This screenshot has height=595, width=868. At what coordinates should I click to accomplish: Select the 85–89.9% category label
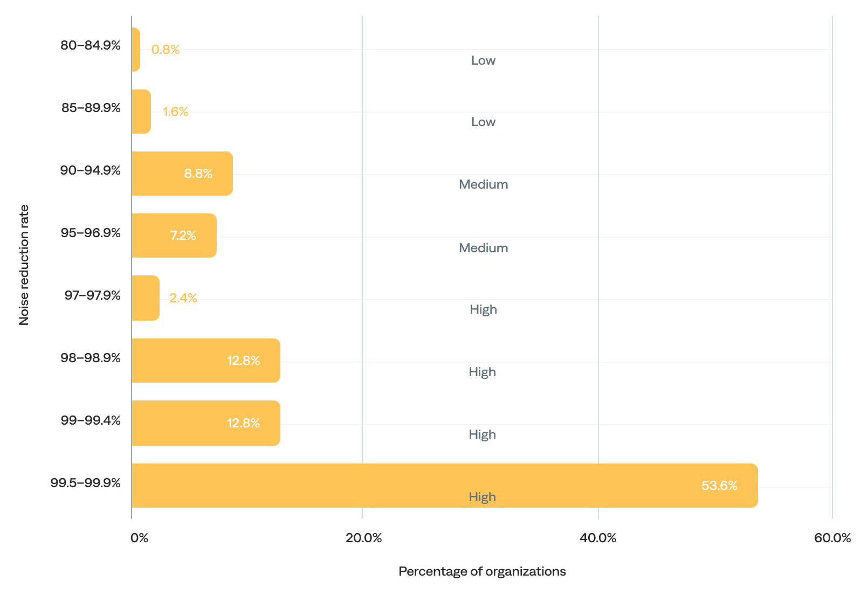[91, 108]
